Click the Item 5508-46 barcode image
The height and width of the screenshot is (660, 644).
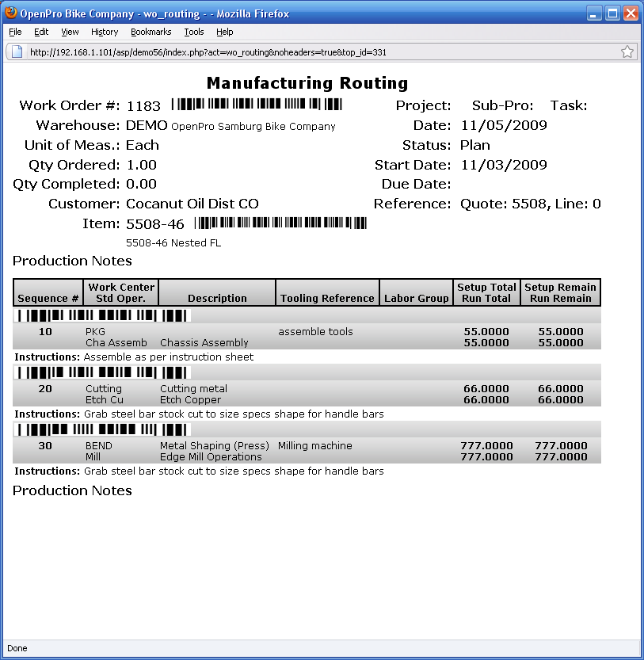pos(280,223)
